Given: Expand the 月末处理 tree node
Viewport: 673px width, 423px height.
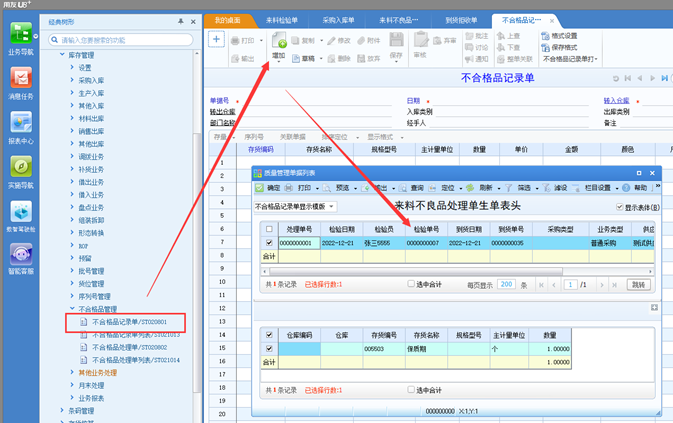Looking at the screenshot, I should click(x=72, y=385).
